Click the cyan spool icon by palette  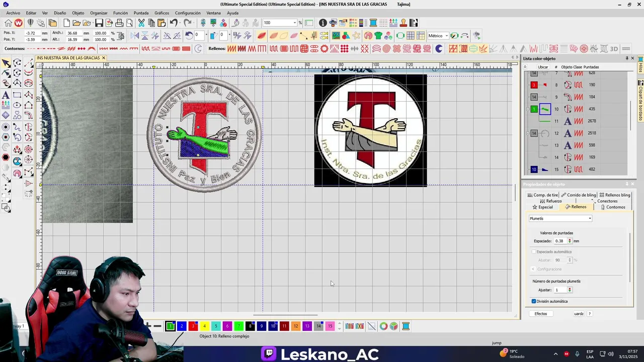click(x=406, y=326)
